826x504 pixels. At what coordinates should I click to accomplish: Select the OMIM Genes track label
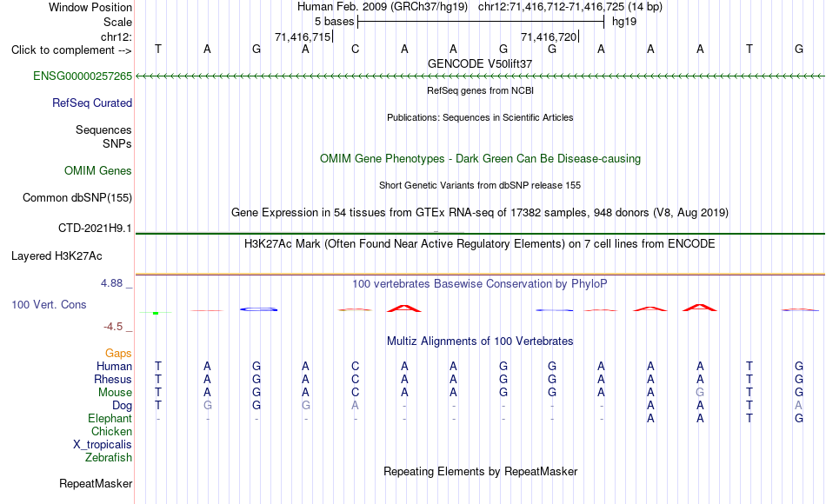[x=98, y=171]
